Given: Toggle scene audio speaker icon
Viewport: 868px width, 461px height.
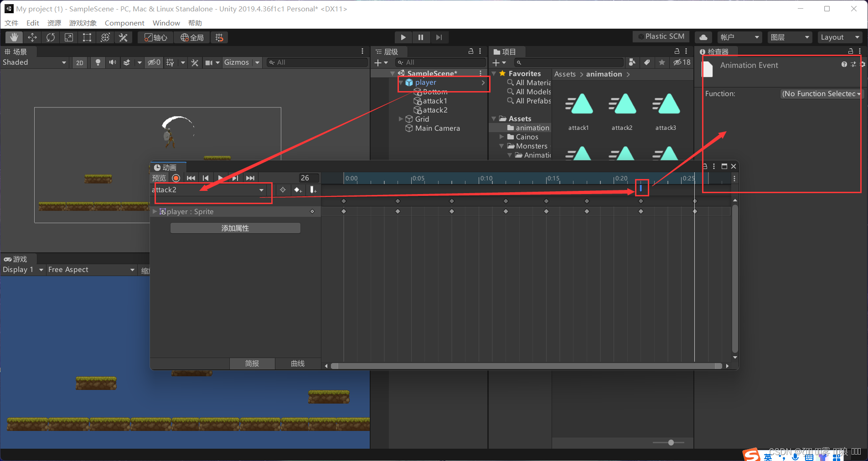Looking at the screenshot, I should pos(112,62).
